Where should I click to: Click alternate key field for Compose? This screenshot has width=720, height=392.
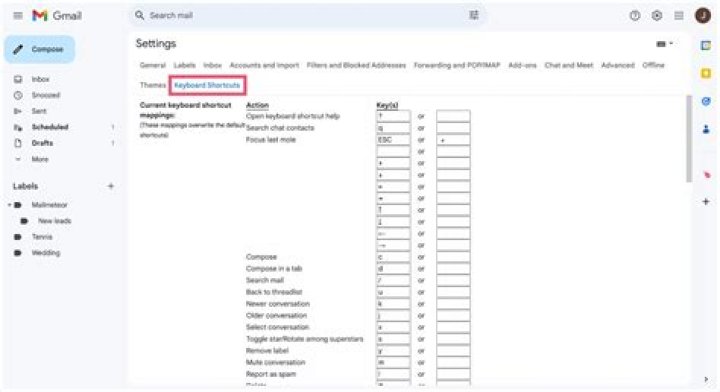[x=453, y=257]
